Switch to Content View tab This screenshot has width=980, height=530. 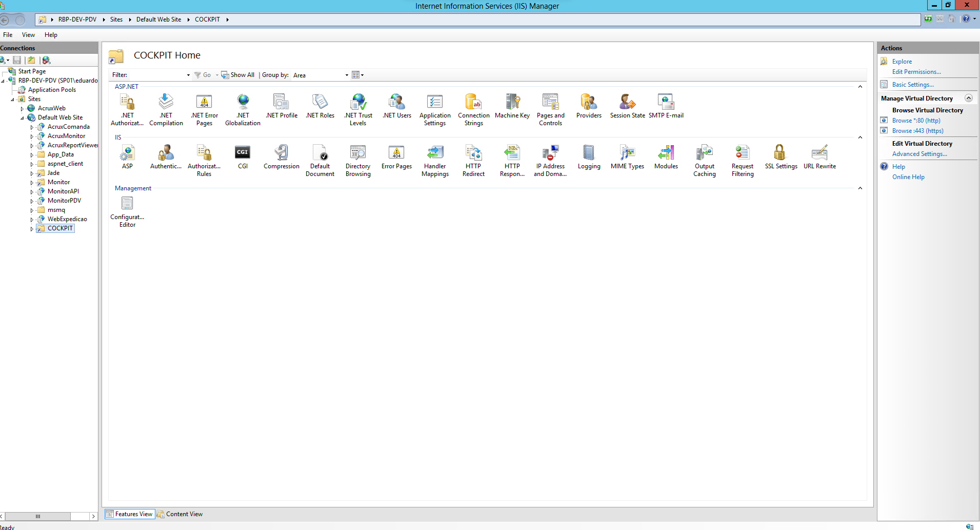(x=179, y=514)
